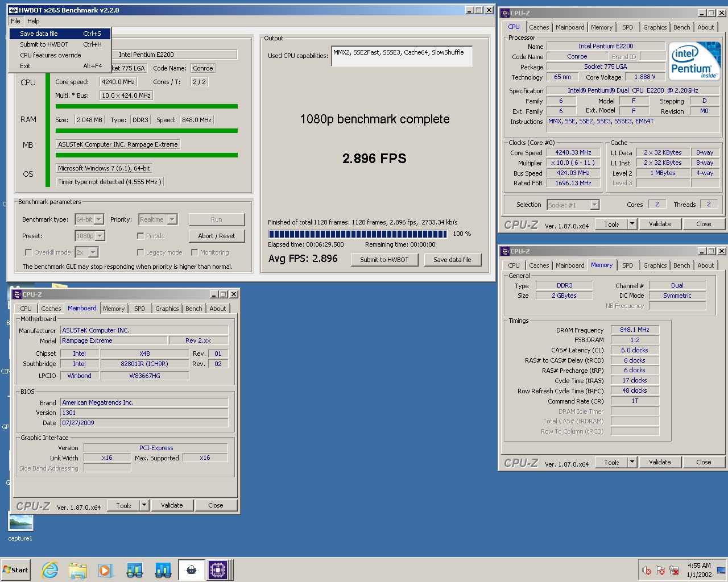Click the green bar under the CPU section
The width and height of the screenshot is (728, 582).
pyautogui.click(x=147, y=106)
